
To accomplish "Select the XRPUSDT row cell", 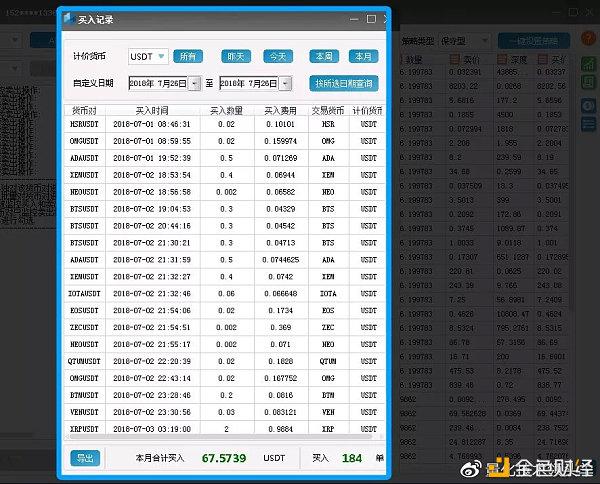I will (x=84, y=429).
